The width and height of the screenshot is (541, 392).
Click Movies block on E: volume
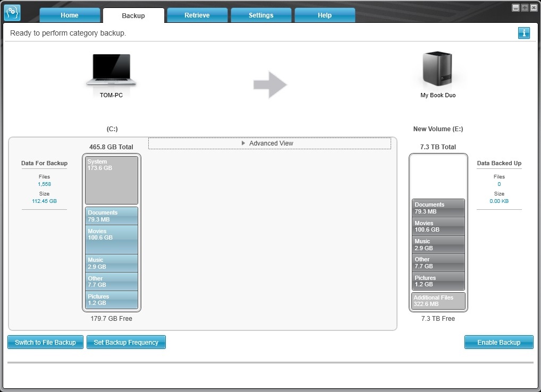coord(438,226)
